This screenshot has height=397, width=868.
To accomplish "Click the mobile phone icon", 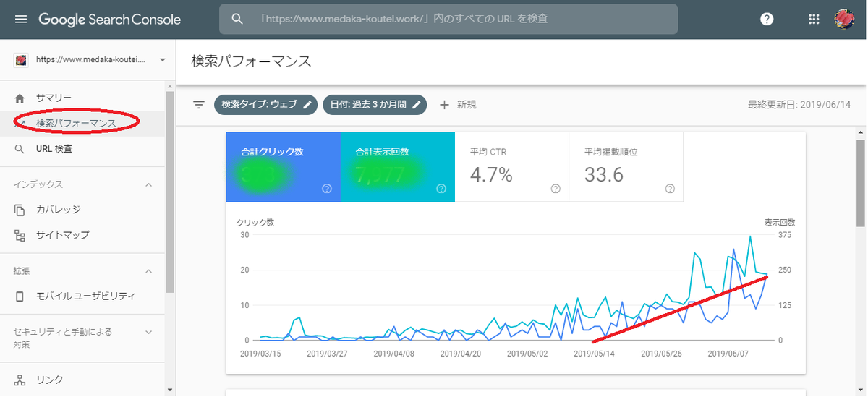I will [20, 296].
